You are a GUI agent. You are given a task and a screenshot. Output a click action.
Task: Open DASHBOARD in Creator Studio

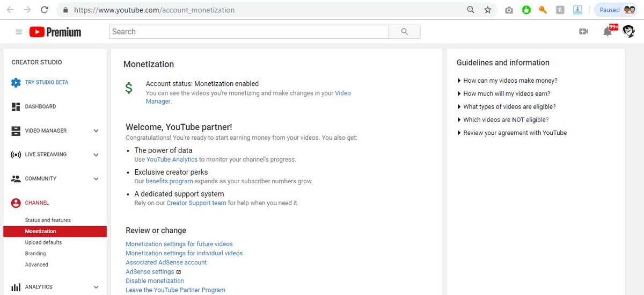[40, 107]
